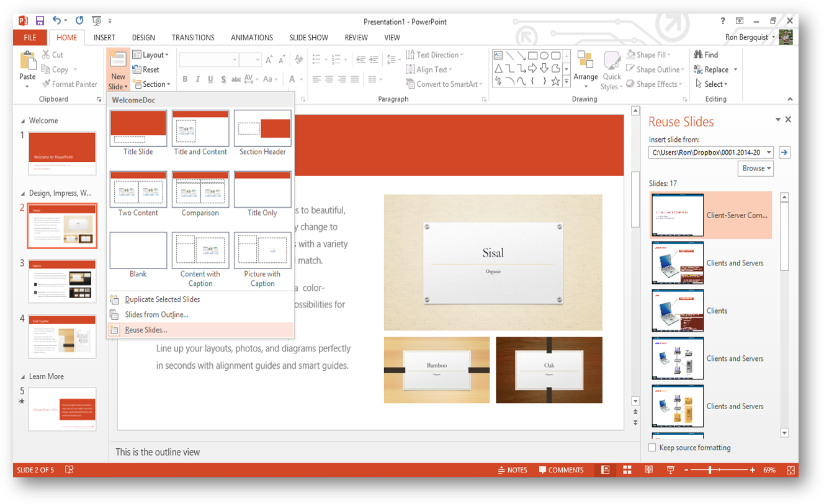The image size is (824, 504).
Task: Switch to the DESIGN tab
Action: click(143, 38)
